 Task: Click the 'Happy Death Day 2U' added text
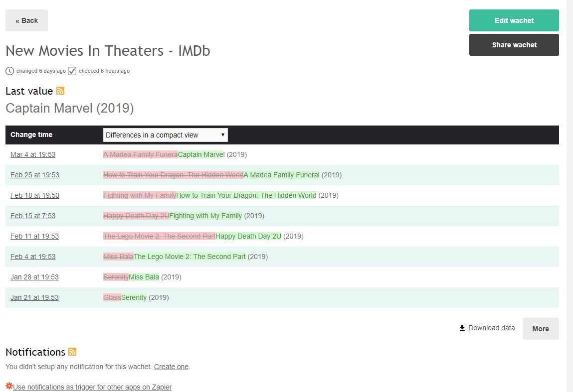(x=248, y=236)
